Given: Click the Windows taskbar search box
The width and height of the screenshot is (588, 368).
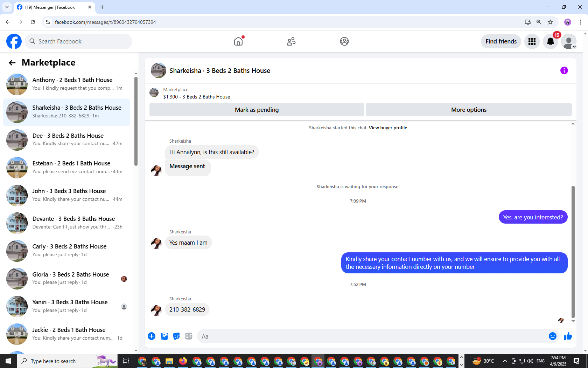Looking at the screenshot, I should pyautogui.click(x=68, y=361).
